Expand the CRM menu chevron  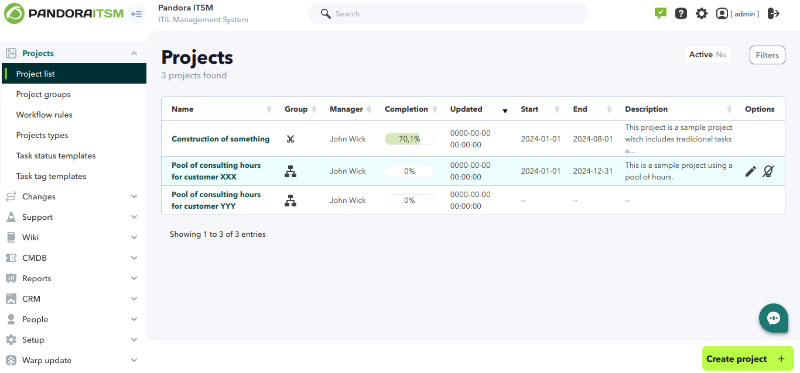click(134, 299)
